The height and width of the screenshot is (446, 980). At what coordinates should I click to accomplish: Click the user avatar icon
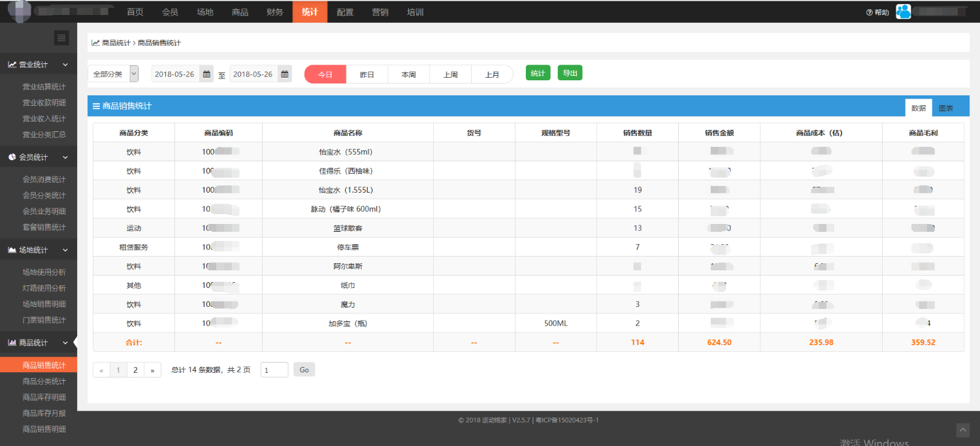tap(903, 11)
